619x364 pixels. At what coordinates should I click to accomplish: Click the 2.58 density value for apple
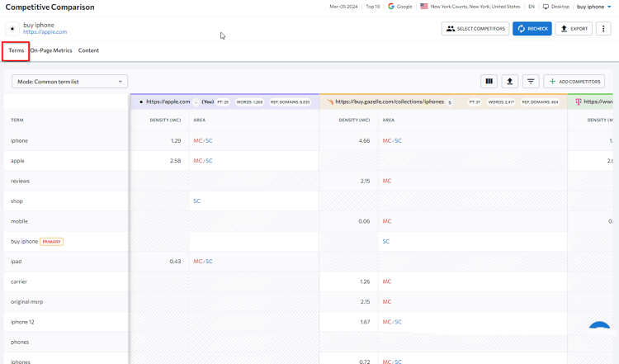point(175,161)
